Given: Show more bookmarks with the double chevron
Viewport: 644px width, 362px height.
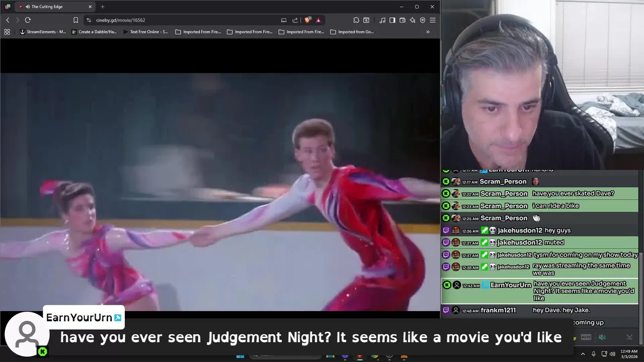Looking at the screenshot, I should point(428,32).
